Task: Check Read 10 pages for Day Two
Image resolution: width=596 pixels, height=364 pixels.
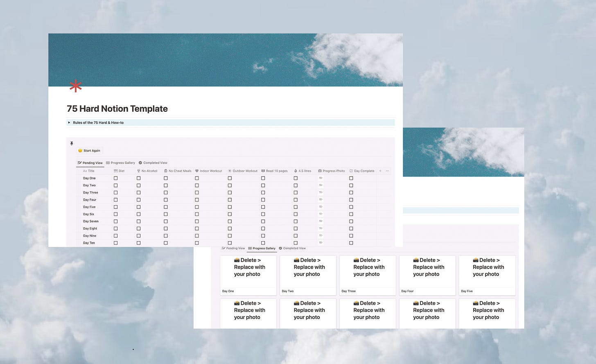Action: (263, 185)
